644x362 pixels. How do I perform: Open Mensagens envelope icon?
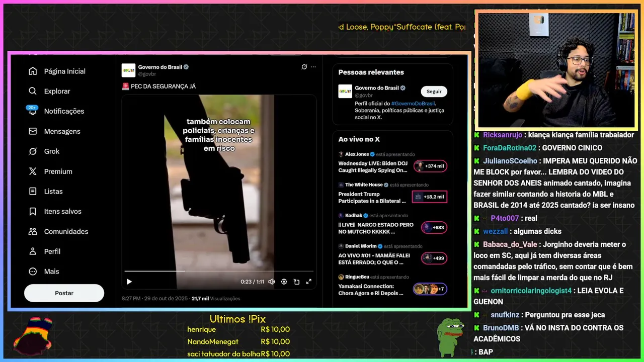tap(33, 131)
